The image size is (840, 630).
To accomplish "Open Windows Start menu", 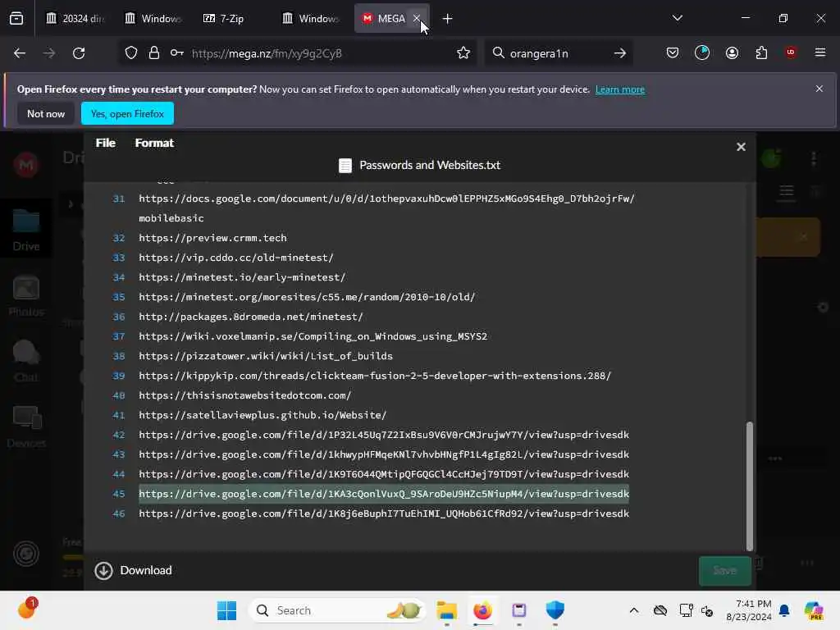I will 226,610.
